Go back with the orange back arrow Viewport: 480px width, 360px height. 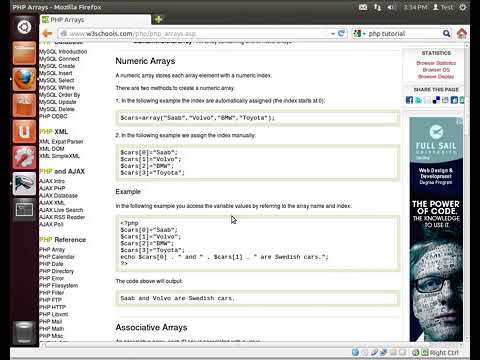click(48, 33)
